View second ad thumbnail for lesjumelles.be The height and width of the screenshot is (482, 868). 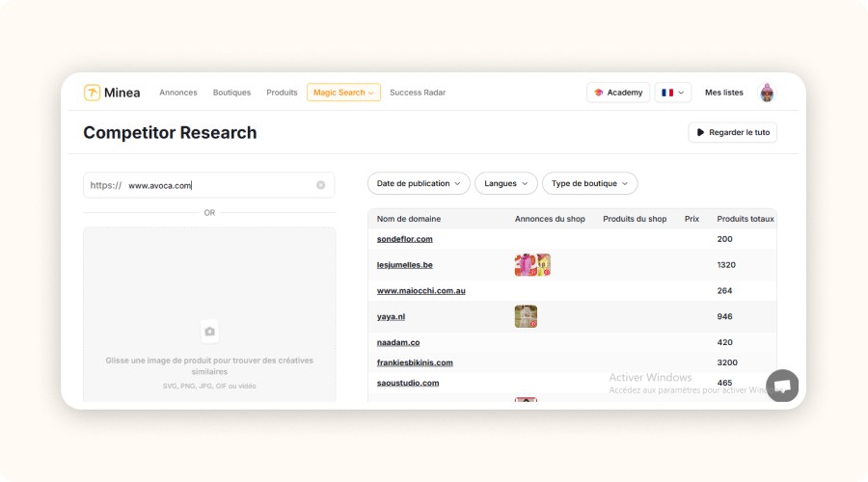click(x=544, y=265)
